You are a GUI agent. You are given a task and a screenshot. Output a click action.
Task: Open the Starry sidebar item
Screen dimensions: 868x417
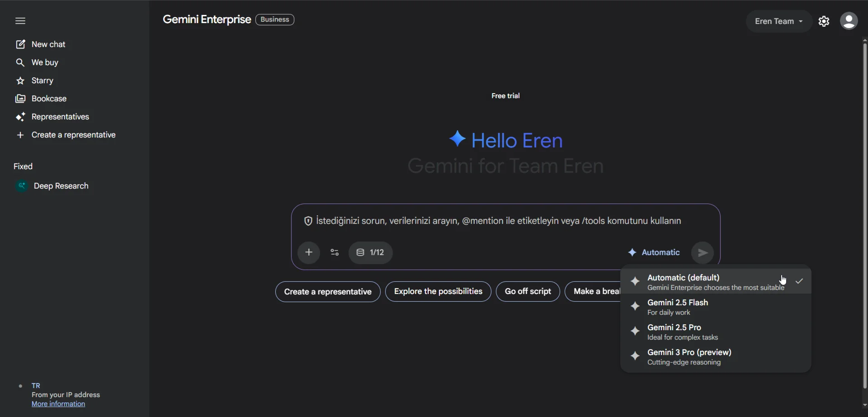click(42, 81)
